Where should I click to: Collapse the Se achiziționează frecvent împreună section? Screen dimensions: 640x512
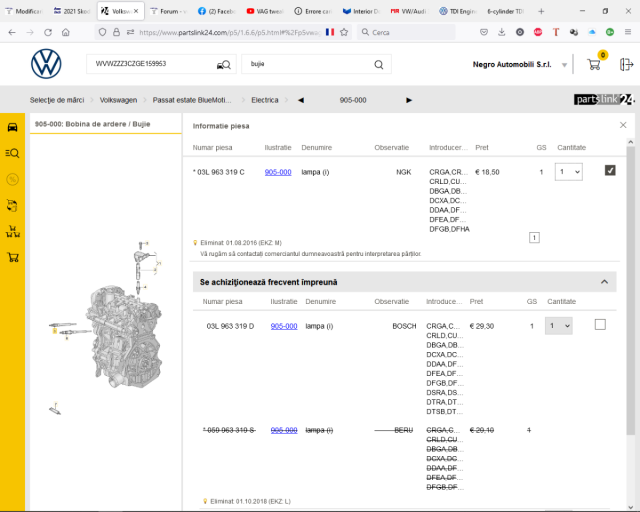(x=604, y=282)
